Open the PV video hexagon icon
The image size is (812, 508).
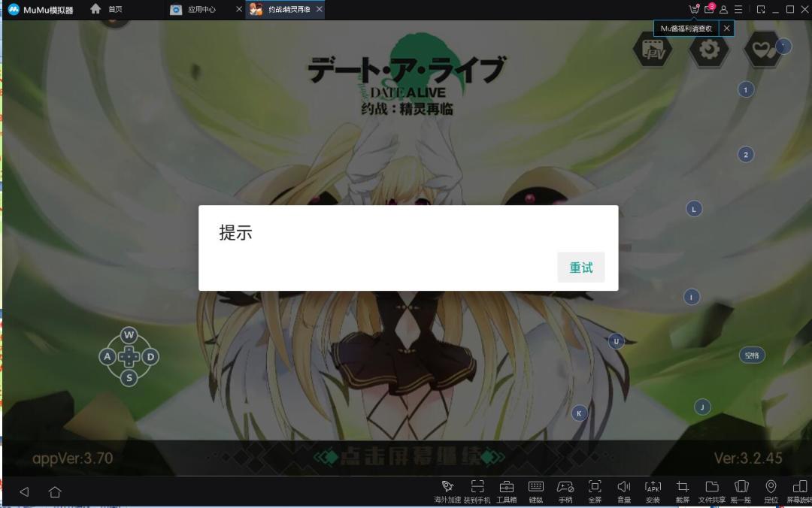(x=653, y=49)
